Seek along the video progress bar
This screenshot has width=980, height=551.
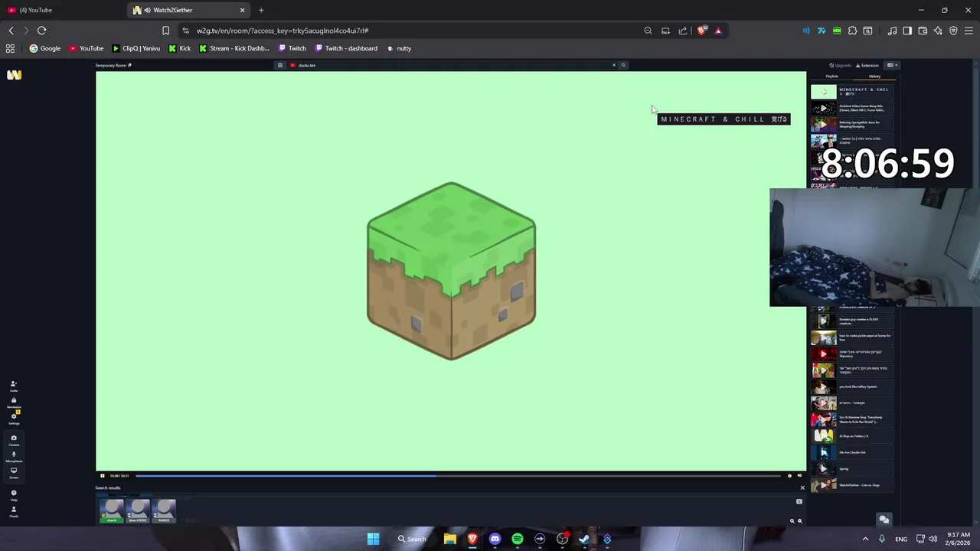click(x=458, y=476)
